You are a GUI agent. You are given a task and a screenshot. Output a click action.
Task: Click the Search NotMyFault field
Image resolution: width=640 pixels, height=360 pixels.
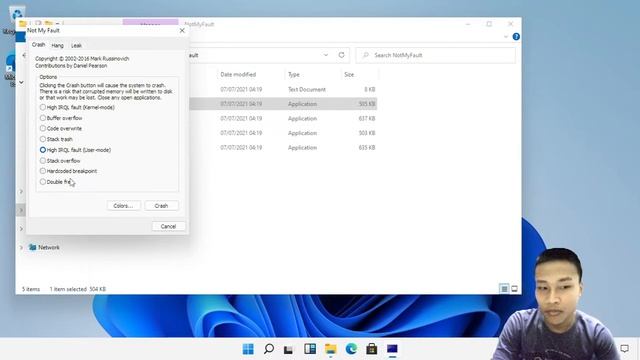click(x=436, y=55)
